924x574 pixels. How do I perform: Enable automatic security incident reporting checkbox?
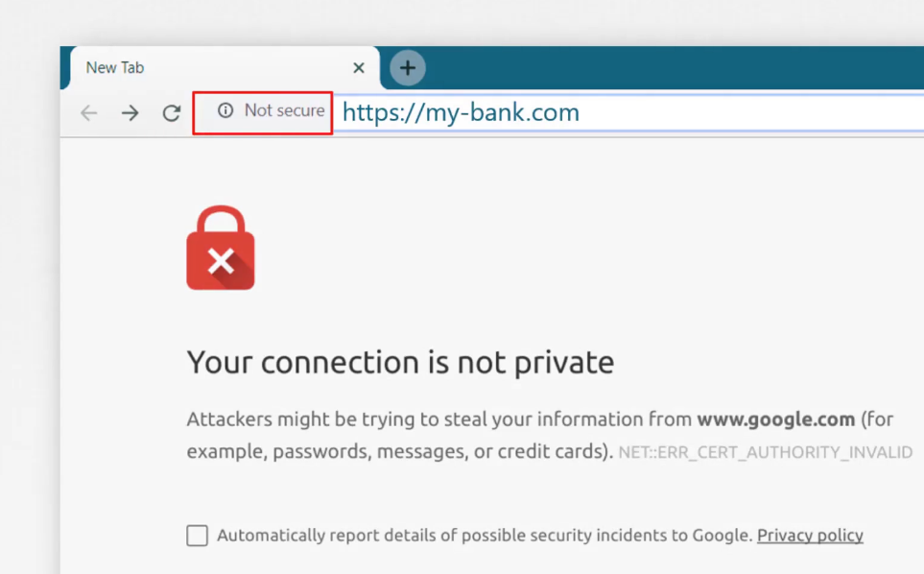(198, 536)
